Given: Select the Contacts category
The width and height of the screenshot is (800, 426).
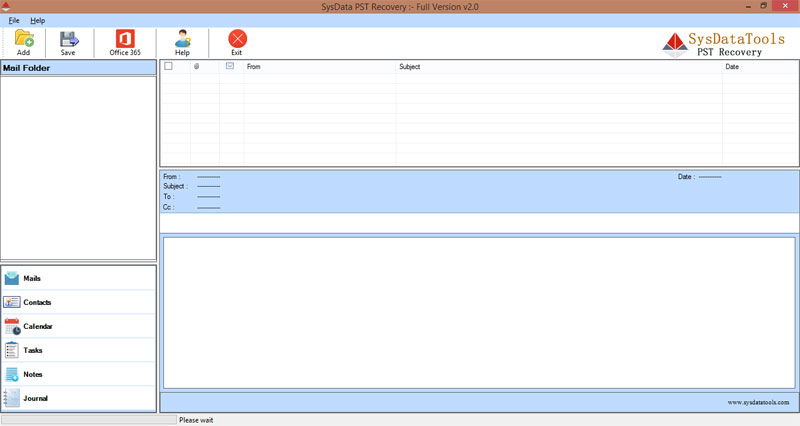Looking at the screenshot, I should (79, 302).
